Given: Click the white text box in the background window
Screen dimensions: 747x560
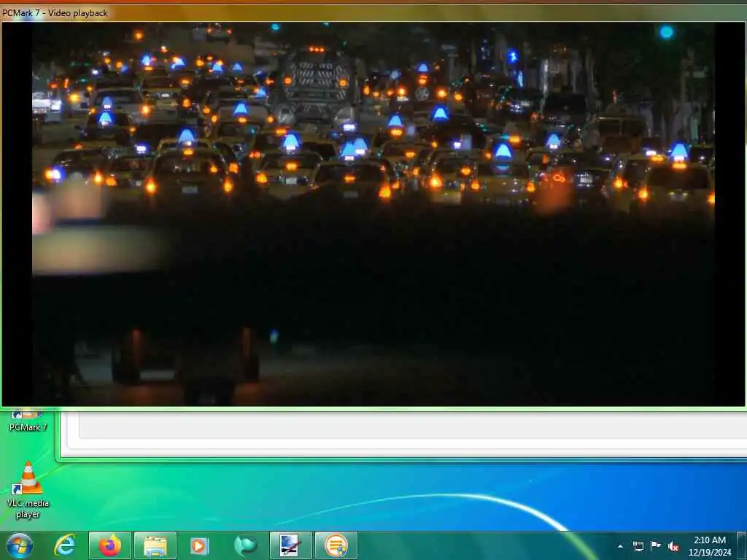Looking at the screenshot, I should point(413,426).
